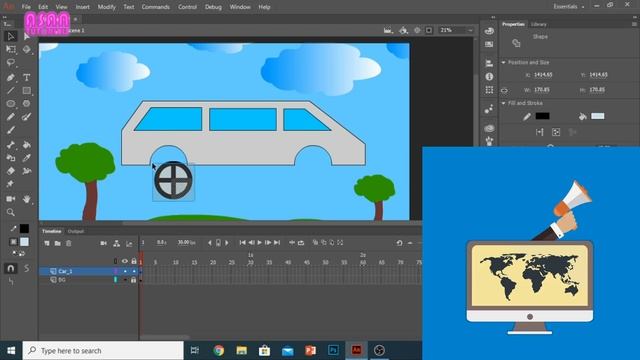
Task: Click frame 30 on timeline ruler
Action: (251, 262)
